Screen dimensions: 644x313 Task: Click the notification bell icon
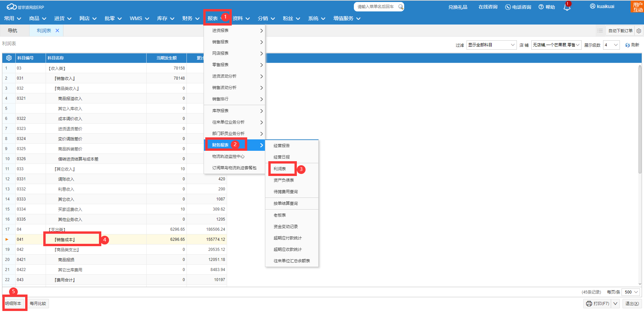coord(567,7)
